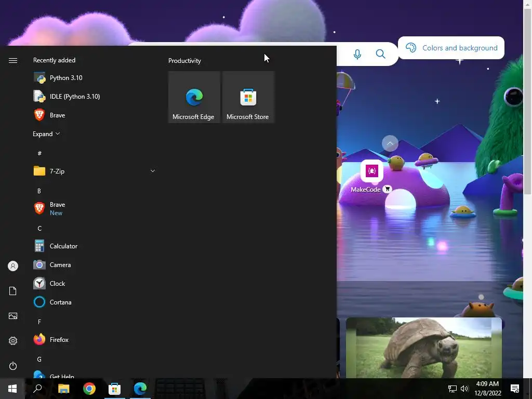Viewport: 532px width, 399px height.
Task: Open Get Help from the app list
Action: [x=95, y=375]
